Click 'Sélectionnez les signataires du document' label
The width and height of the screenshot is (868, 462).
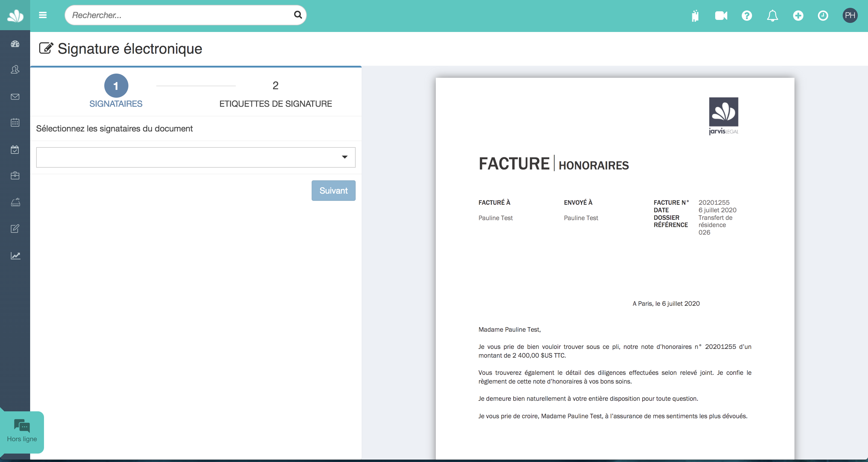(x=114, y=128)
